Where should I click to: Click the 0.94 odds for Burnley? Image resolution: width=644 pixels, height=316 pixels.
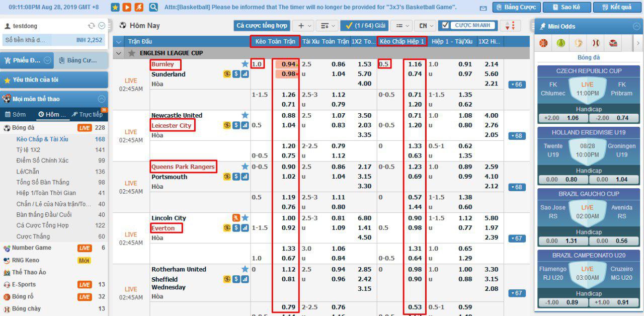tap(288, 64)
